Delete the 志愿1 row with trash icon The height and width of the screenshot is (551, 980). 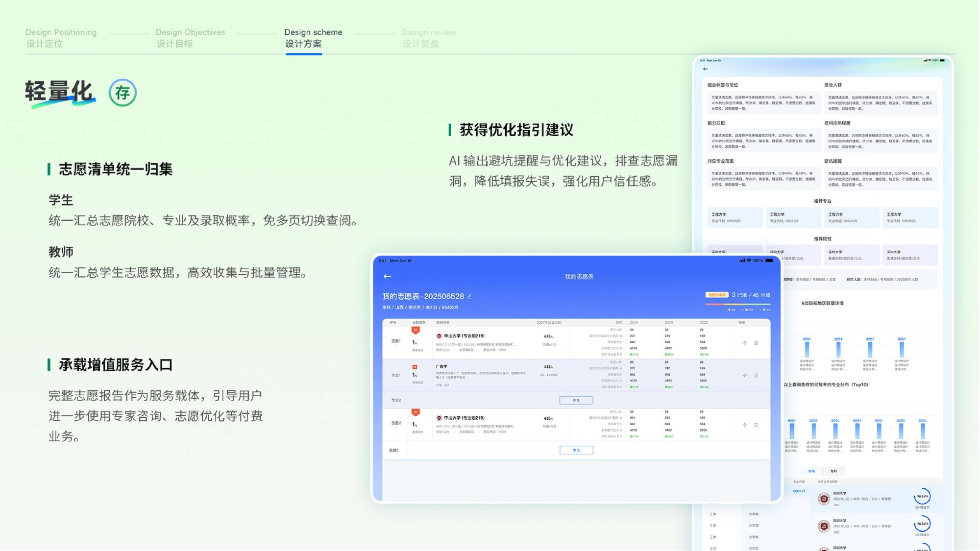(756, 343)
